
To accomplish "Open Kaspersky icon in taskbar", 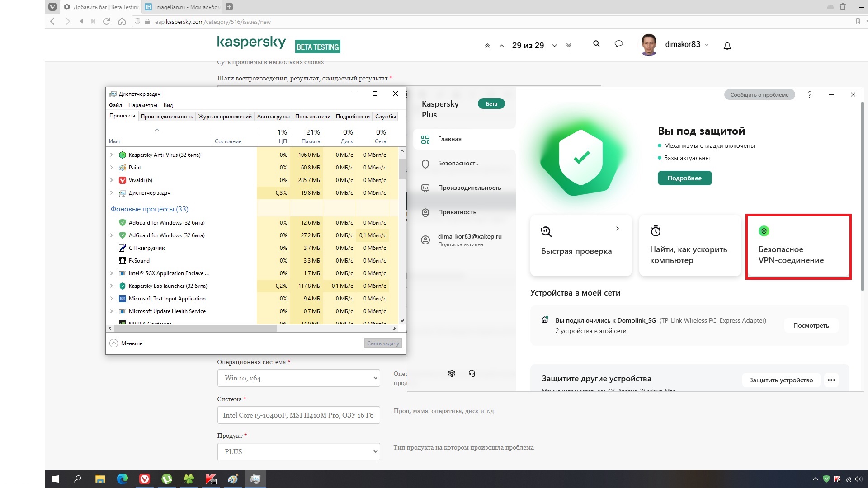I will tap(211, 479).
